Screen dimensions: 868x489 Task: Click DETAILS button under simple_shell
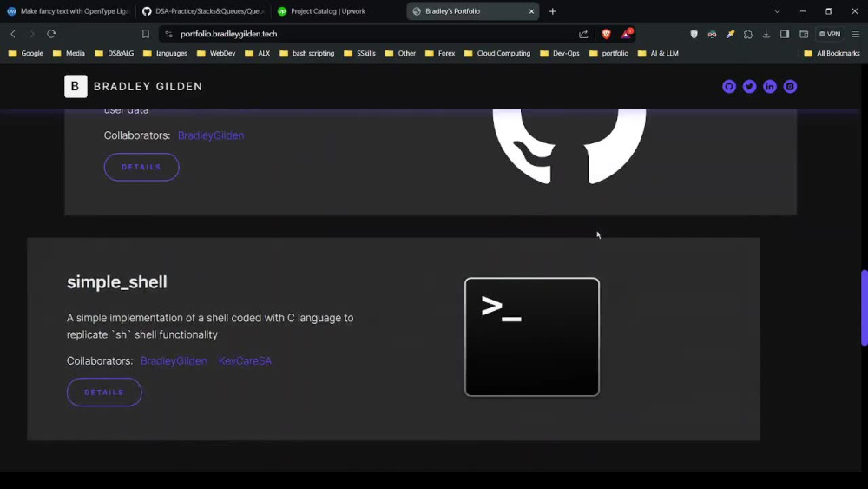(104, 392)
